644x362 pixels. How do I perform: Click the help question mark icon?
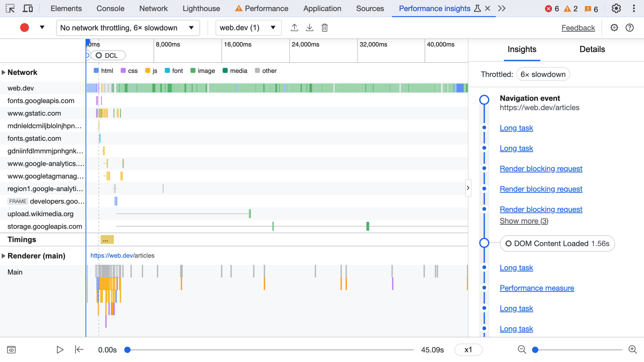630,28
